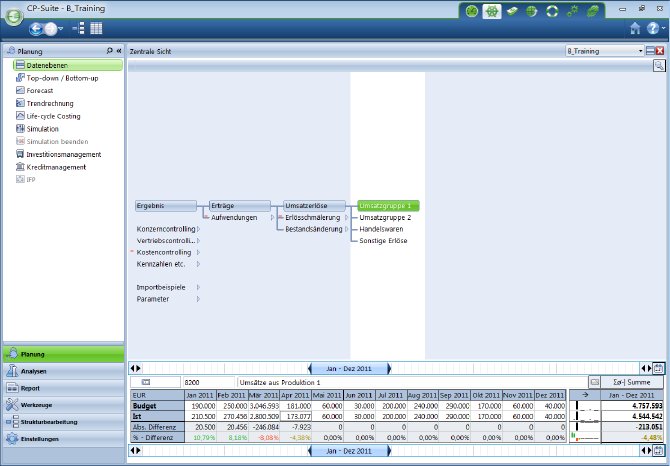Screen dimensions: 670x466
Task: Click the magnifier icon below the B_Training selector
Action: point(659,65)
